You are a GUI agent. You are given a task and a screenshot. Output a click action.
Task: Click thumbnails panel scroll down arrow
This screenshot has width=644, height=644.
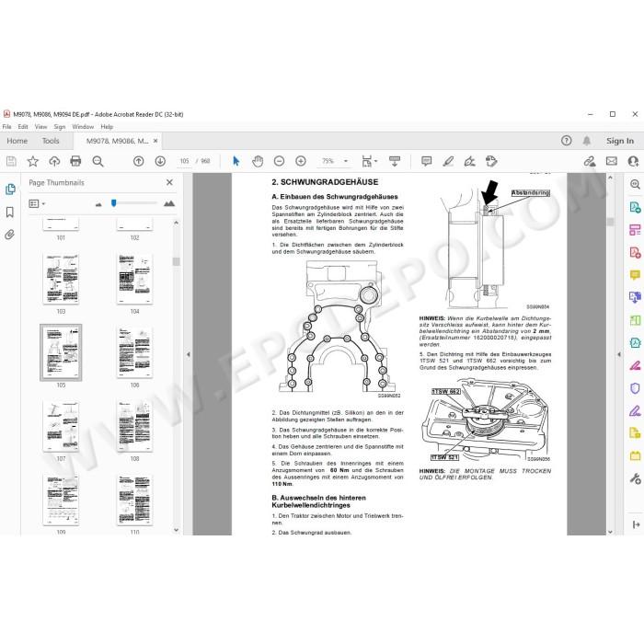coord(177,530)
